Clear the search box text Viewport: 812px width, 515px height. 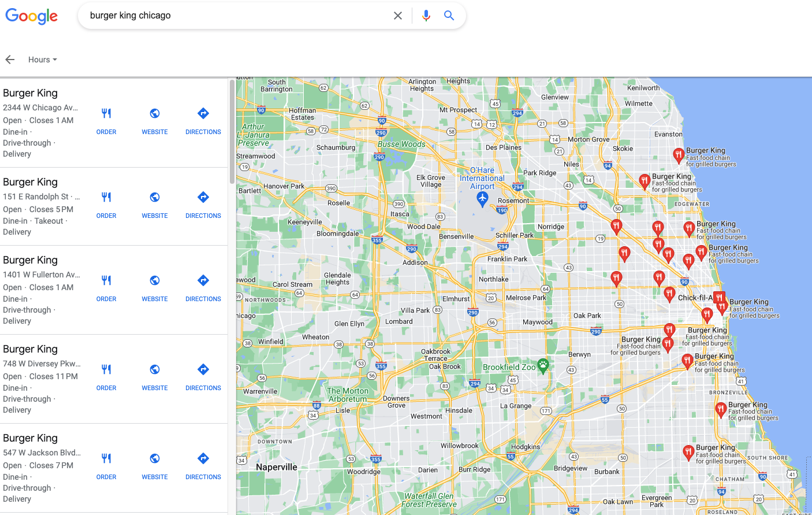pos(397,16)
